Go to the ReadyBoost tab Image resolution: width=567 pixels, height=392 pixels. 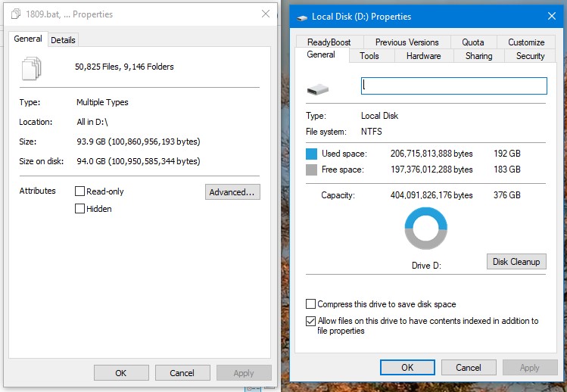pos(329,42)
